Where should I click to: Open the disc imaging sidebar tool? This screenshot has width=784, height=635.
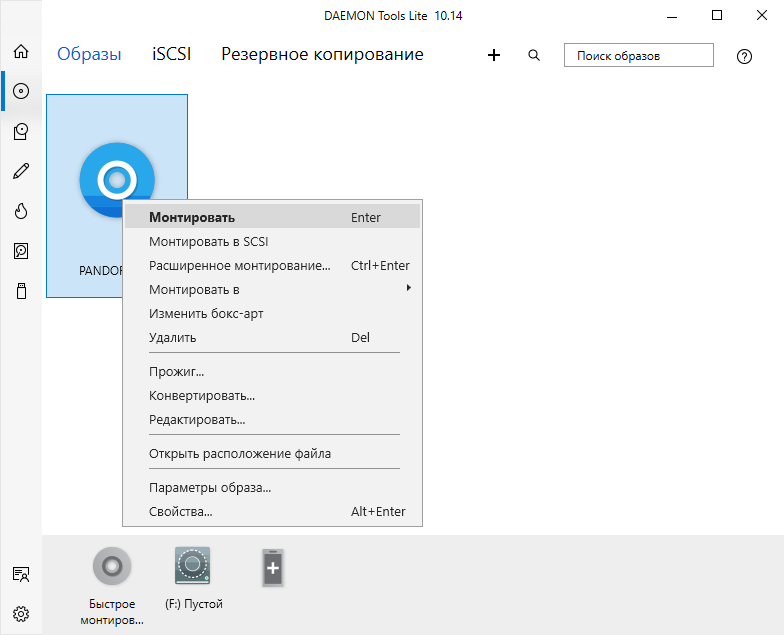21,131
